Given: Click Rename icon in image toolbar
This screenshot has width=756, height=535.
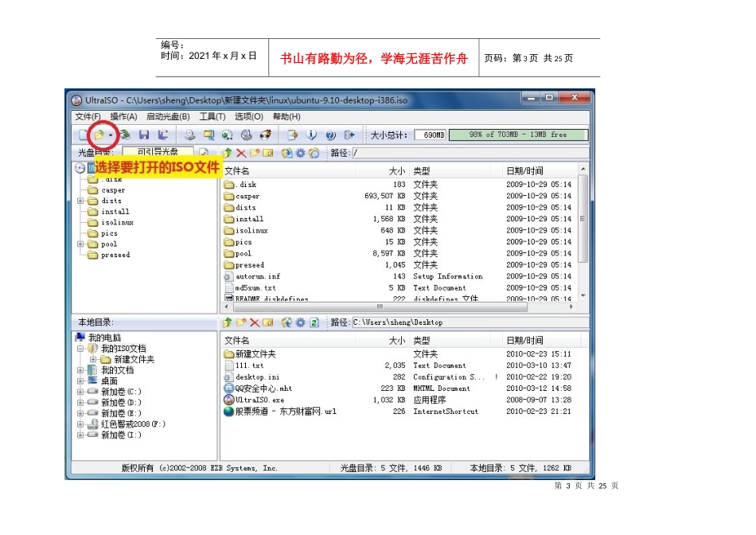Looking at the screenshot, I should [268, 153].
